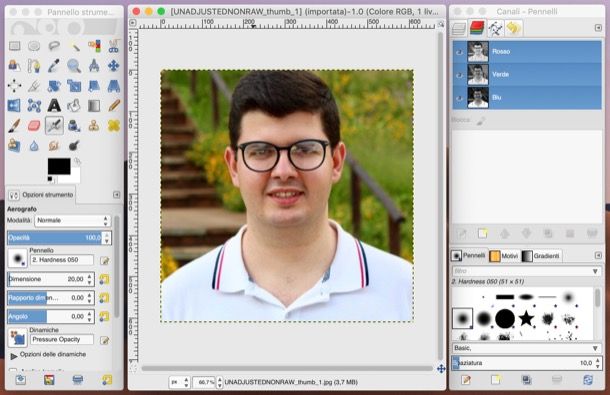Screen dimensions: 610x395
Task: Open the 66,7% zoom level dropdown
Action: [220, 382]
